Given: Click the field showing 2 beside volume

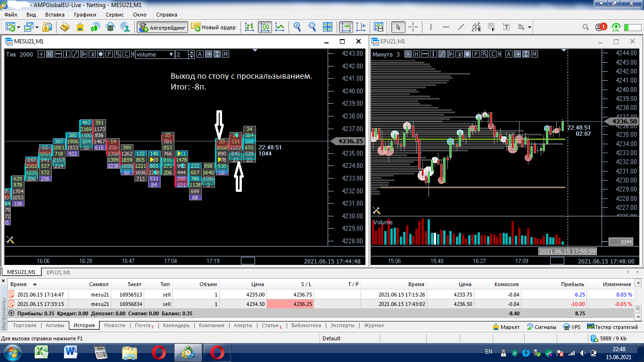Looking at the screenshot, I should pyautogui.click(x=182, y=54).
